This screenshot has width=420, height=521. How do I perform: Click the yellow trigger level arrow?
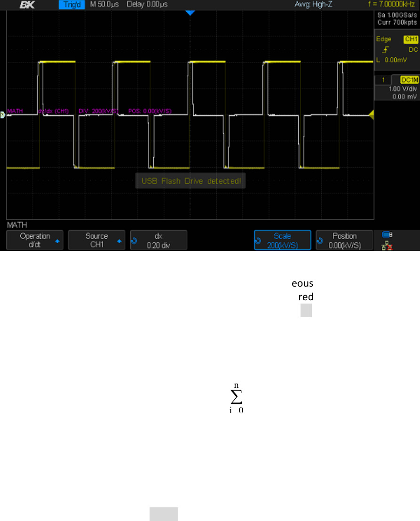click(x=370, y=114)
